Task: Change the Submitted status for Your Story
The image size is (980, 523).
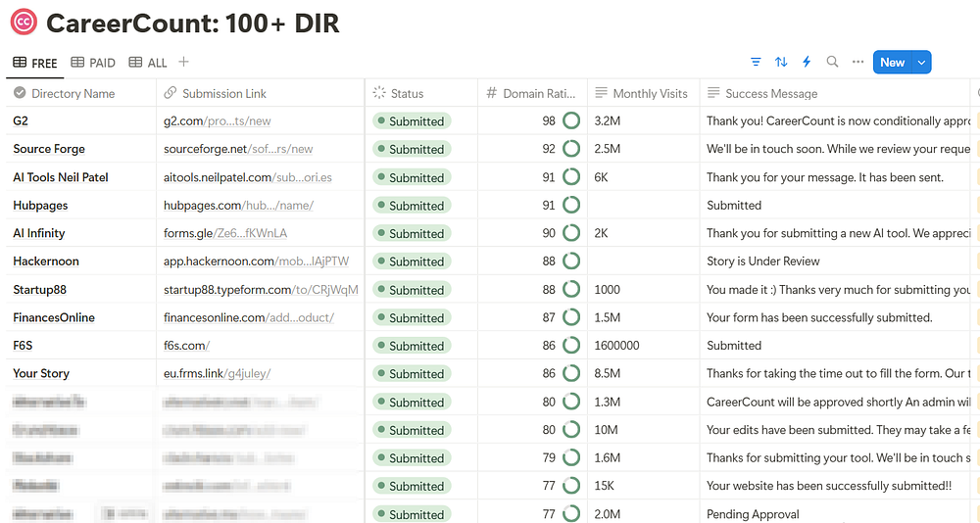Action: pyautogui.click(x=412, y=374)
